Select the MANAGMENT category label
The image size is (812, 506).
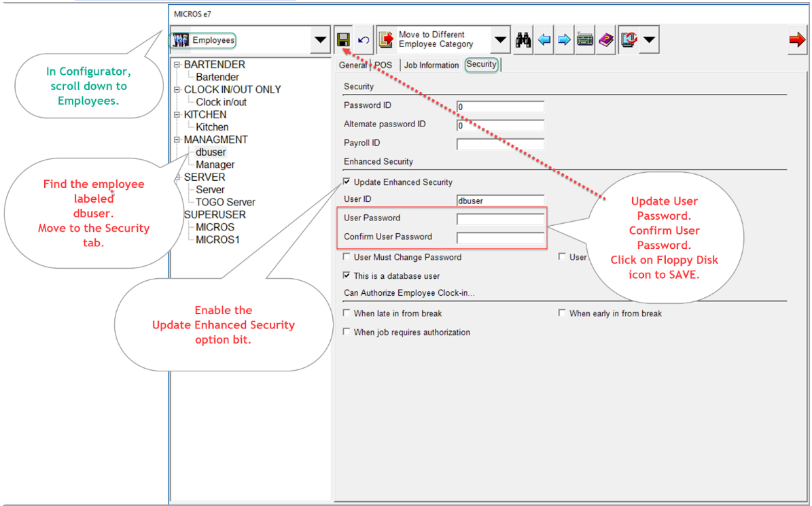(x=215, y=139)
